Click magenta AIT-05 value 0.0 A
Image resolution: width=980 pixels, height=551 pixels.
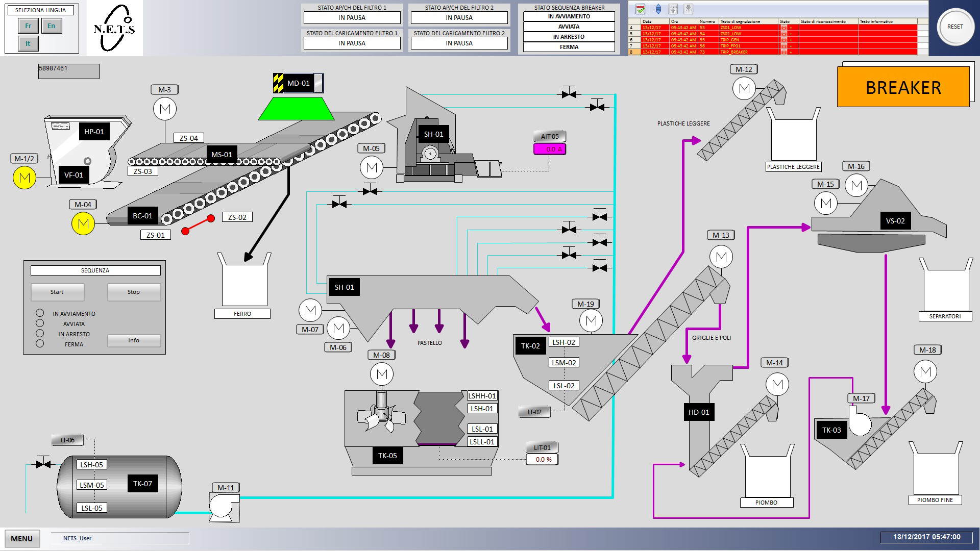(x=550, y=149)
